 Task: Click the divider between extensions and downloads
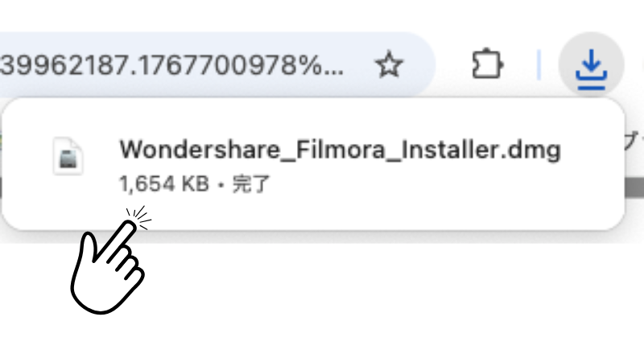(x=539, y=65)
